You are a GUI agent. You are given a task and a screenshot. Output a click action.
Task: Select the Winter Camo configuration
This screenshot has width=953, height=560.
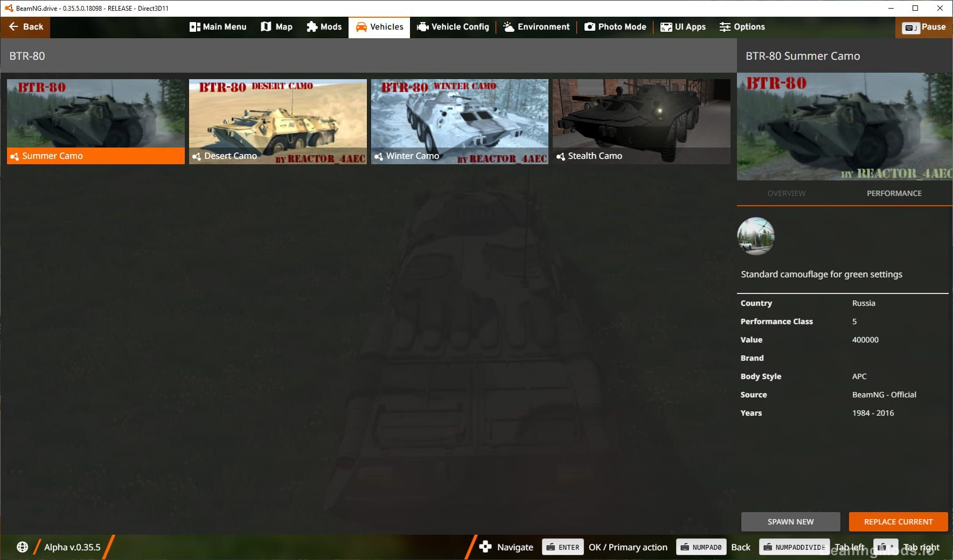click(x=460, y=122)
